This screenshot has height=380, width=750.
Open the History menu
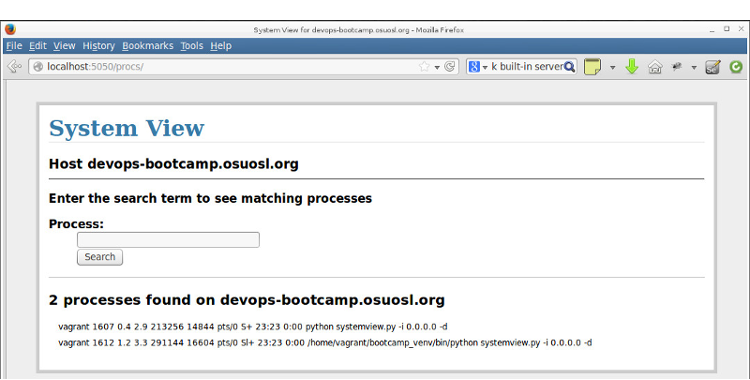pyautogui.click(x=99, y=46)
